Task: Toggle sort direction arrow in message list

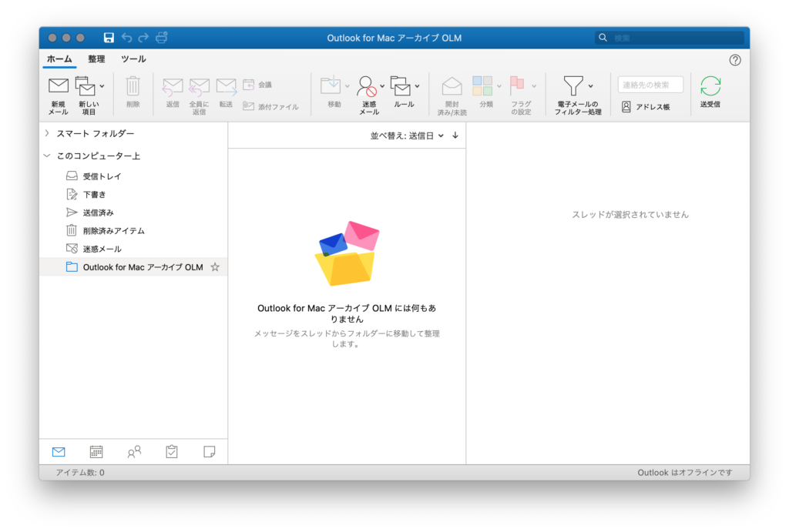Action: pos(455,136)
